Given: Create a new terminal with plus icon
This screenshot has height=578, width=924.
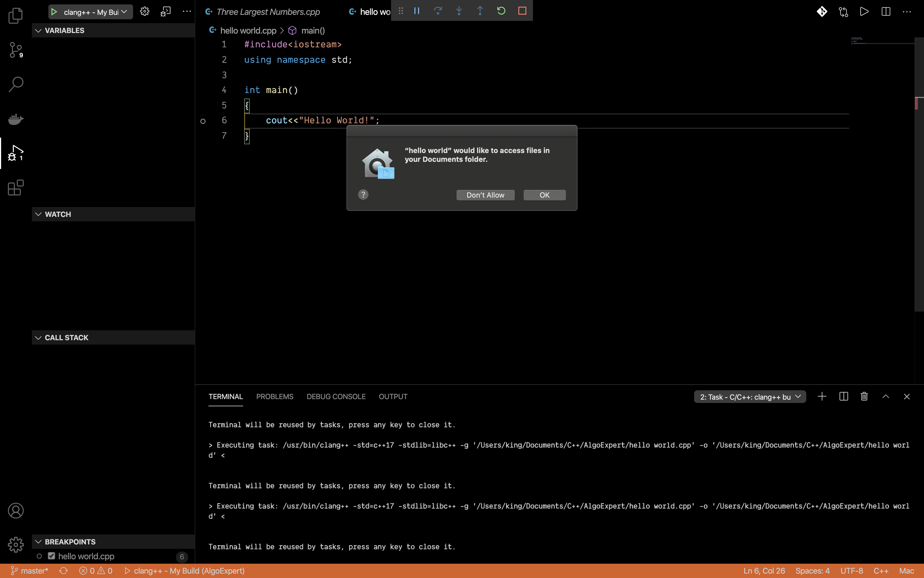Looking at the screenshot, I should point(822,396).
